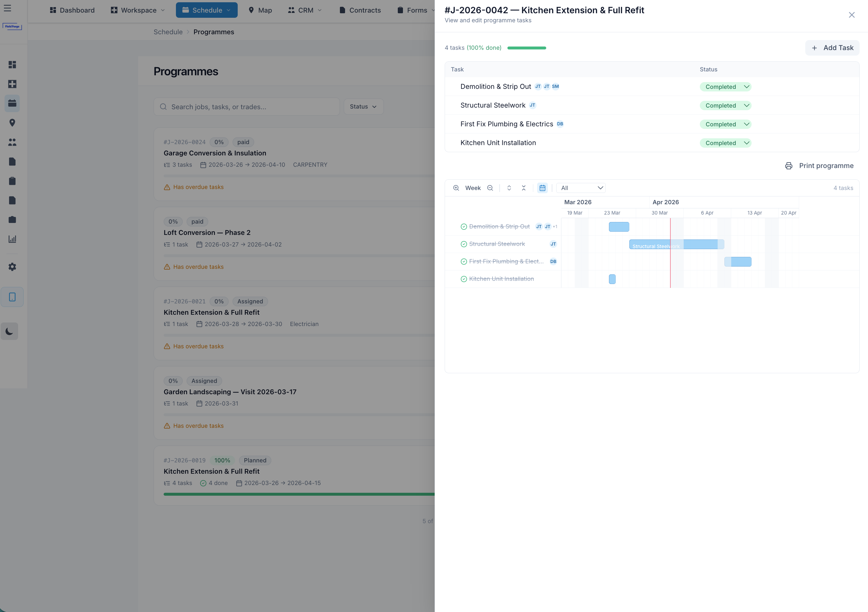Expand all Gantt rows icon
868x612 pixels.
tap(509, 188)
